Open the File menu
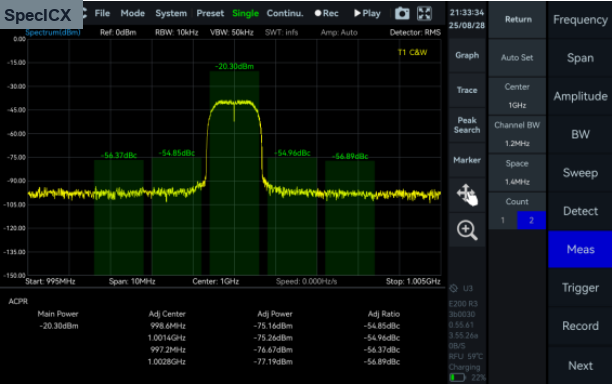 pyautogui.click(x=102, y=13)
